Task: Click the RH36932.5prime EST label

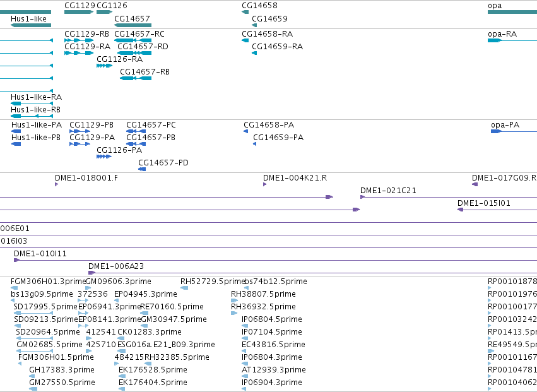Action: pos(263,307)
